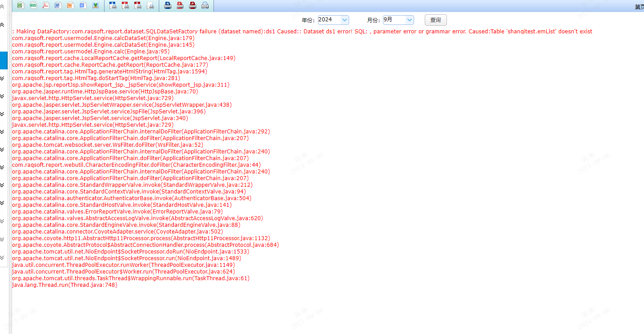Click the blue 'O' document export icon
644x334 pixels.
[x=83, y=5]
